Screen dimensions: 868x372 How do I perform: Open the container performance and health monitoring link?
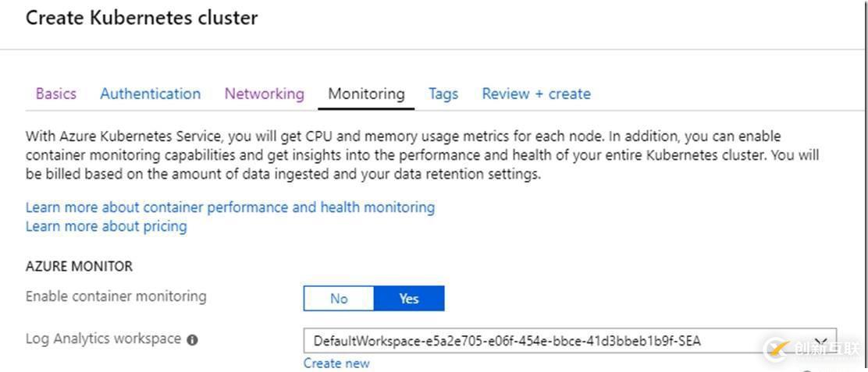coord(230,207)
